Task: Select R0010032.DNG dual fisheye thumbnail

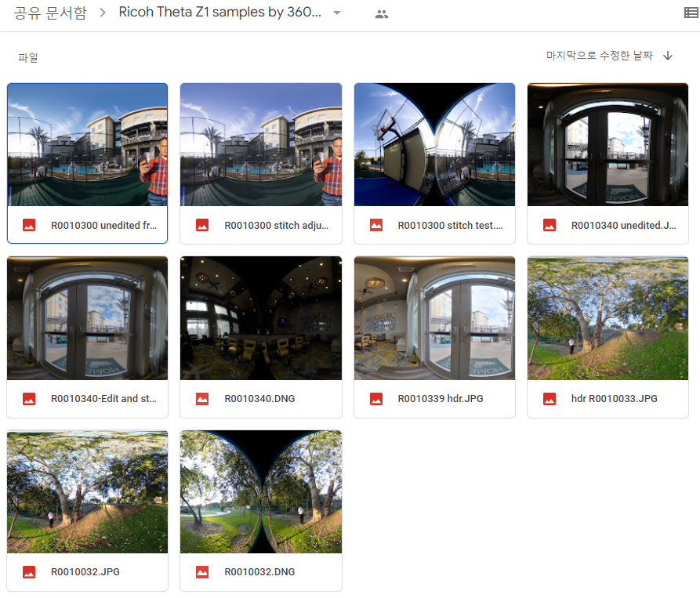Action: click(x=261, y=491)
